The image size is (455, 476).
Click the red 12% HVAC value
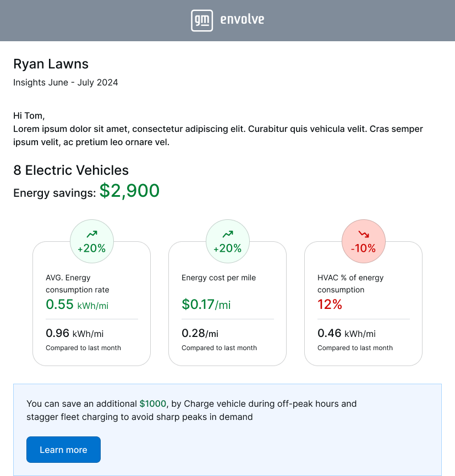pyautogui.click(x=330, y=305)
